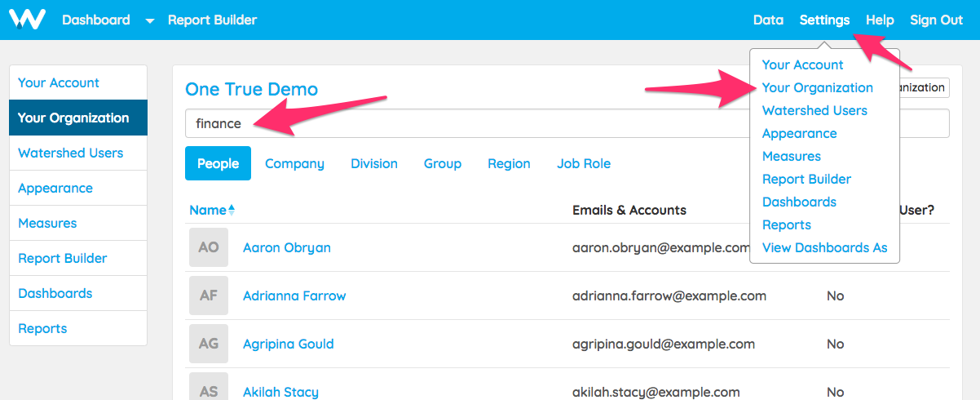980x400 pixels.
Task: Click the email adrianna.farrow@example.com
Action: coord(669,296)
